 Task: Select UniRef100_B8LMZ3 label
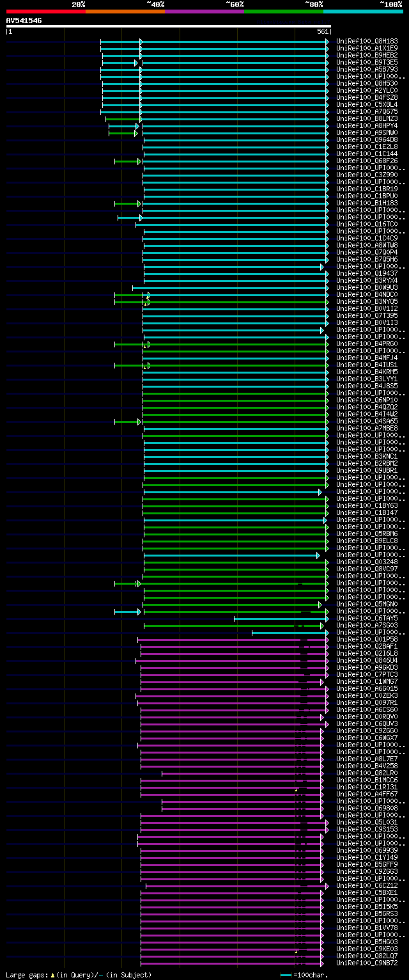pyautogui.click(x=367, y=118)
